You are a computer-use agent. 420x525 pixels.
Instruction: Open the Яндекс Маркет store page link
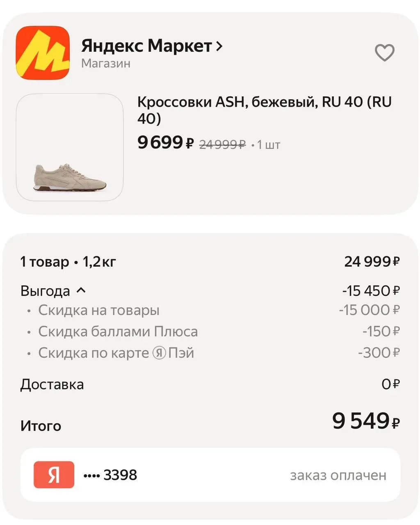(146, 46)
